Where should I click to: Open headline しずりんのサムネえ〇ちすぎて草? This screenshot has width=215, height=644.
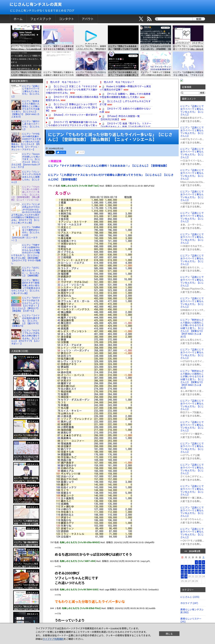(x=125, y=103)
